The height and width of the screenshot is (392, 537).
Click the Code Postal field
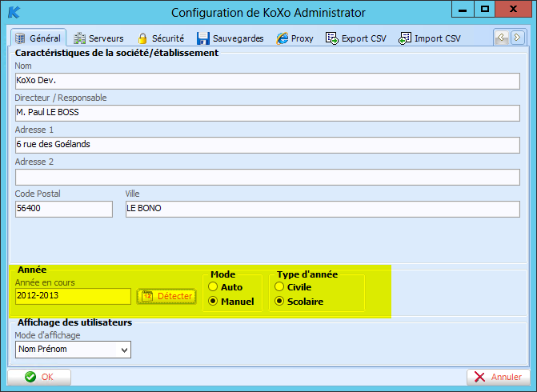(64, 209)
